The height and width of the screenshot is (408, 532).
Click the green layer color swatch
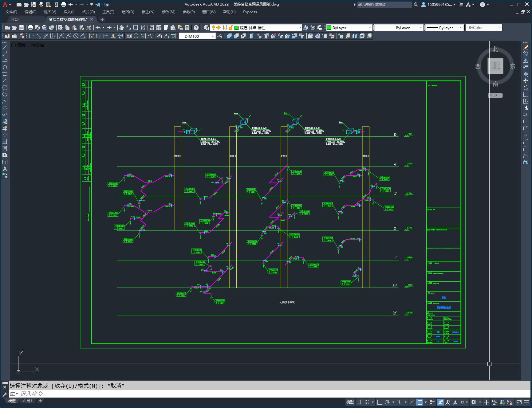tap(236, 28)
